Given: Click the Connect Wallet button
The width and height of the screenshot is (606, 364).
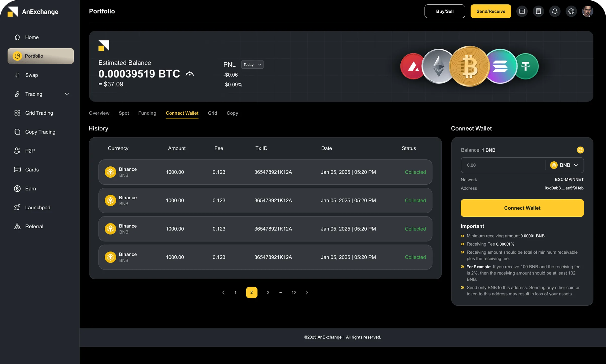Looking at the screenshot, I should coord(522,208).
